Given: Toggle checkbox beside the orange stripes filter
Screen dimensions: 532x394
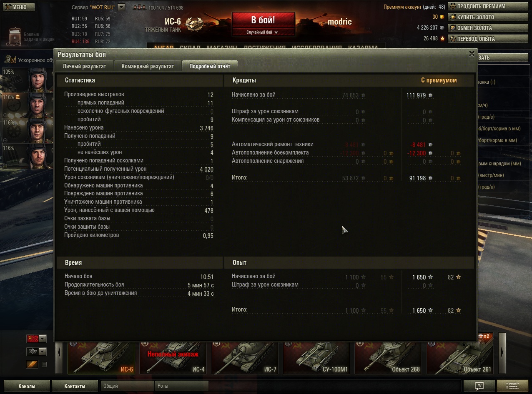Looking at the screenshot, I should pos(44,364).
